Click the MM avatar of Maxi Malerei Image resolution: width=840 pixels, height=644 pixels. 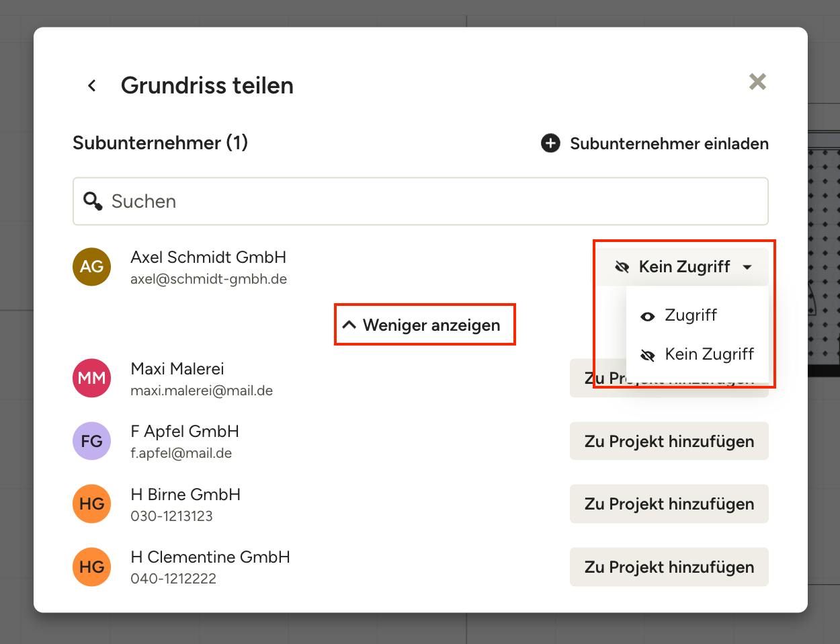click(x=91, y=378)
